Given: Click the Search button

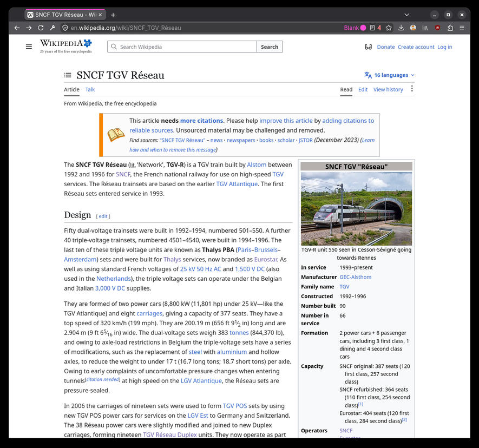Looking at the screenshot, I should 270,47.
